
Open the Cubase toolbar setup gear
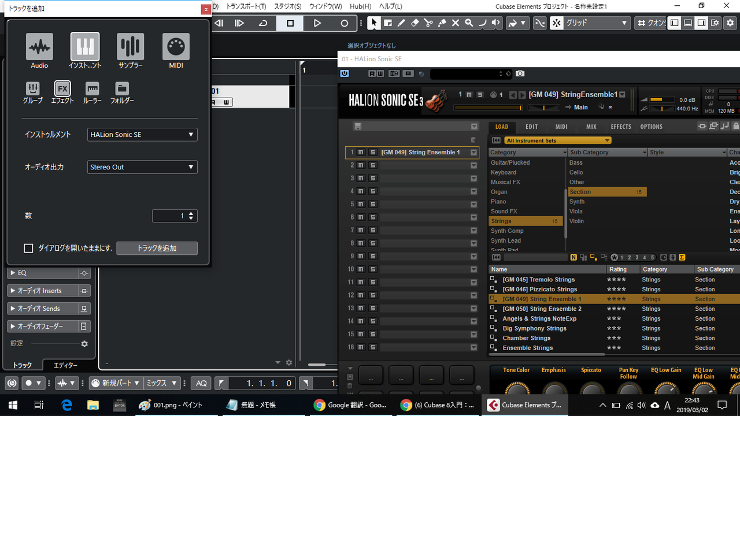click(730, 23)
